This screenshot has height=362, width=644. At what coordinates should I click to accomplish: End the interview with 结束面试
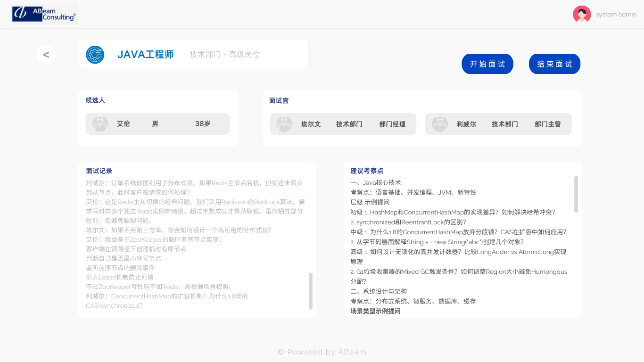(x=554, y=64)
